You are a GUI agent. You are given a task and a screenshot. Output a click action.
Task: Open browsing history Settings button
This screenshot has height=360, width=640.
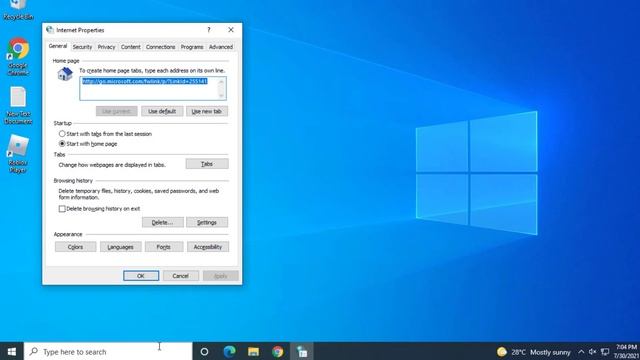207,222
